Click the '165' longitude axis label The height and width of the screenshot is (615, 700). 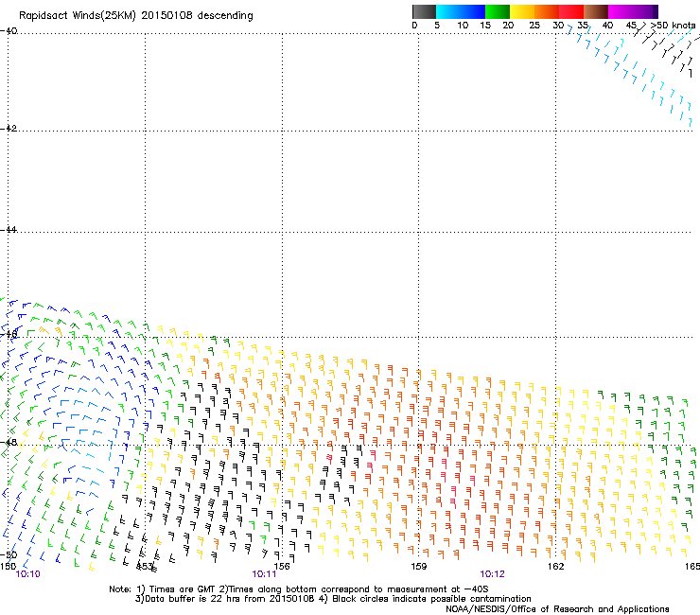tap(692, 567)
